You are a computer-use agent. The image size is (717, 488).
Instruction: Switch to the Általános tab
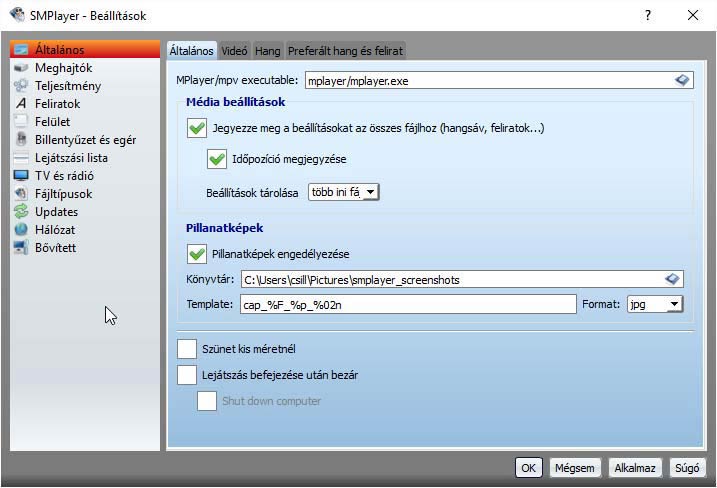[191, 51]
